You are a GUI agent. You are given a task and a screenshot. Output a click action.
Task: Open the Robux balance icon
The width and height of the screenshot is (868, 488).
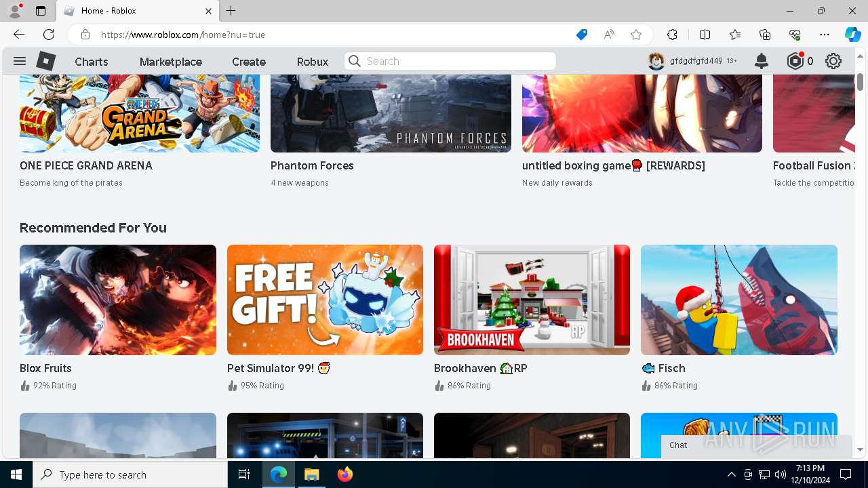[795, 61]
